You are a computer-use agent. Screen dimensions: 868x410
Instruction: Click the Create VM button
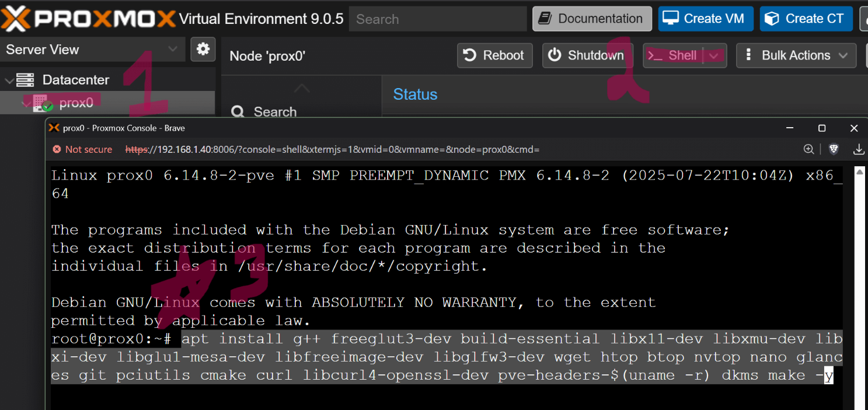[x=706, y=19]
